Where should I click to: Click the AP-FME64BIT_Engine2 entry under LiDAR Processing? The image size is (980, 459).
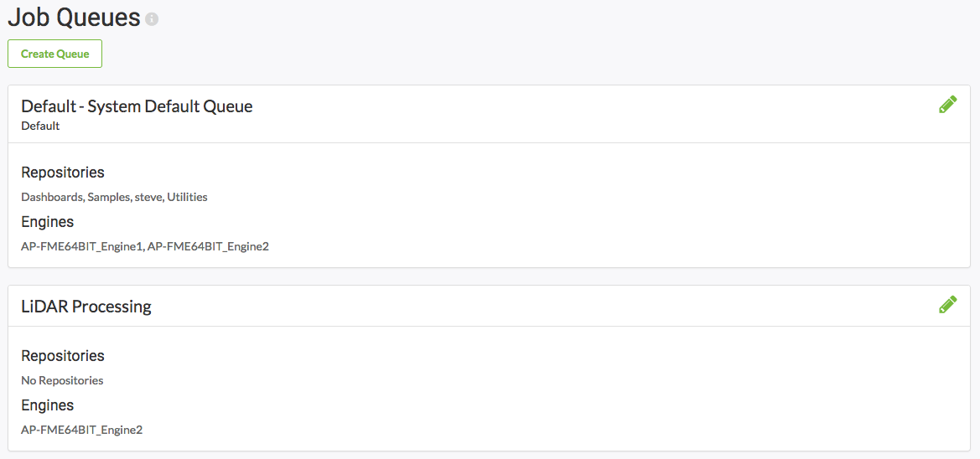(x=82, y=431)
